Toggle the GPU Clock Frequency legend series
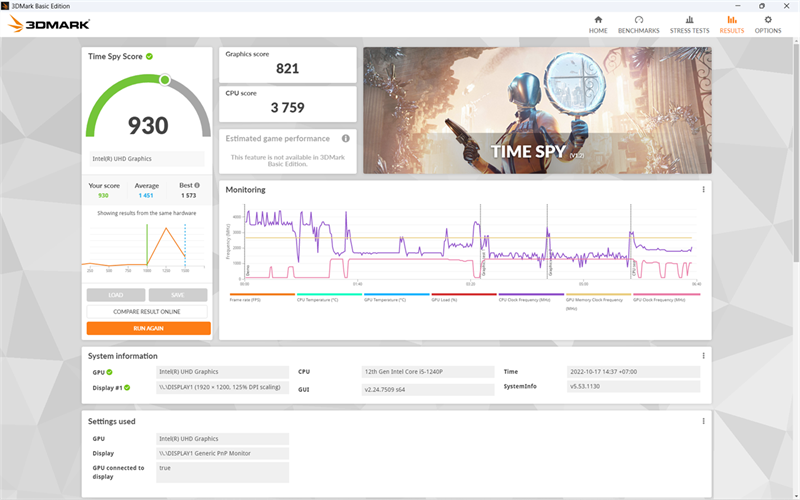 (666, 297)
